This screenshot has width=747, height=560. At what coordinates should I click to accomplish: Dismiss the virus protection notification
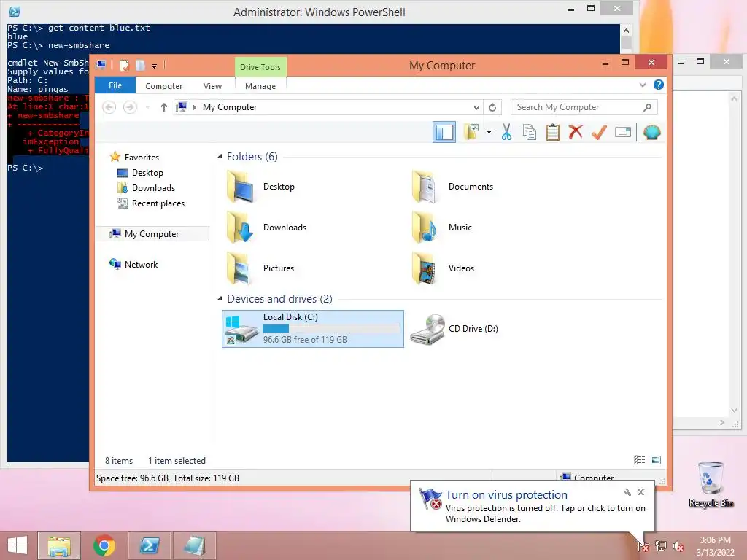(x=640, y=492)
